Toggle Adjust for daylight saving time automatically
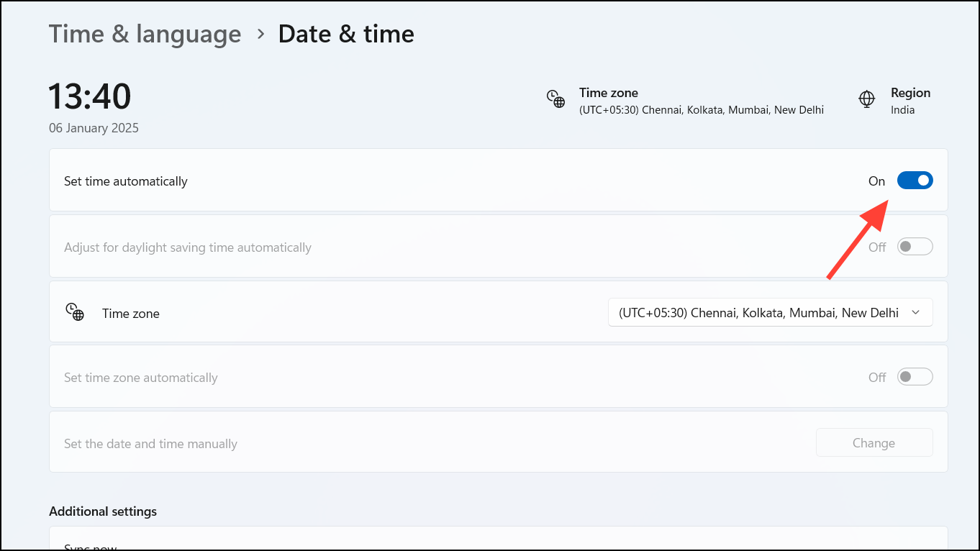980x551 pixels. pos(915,247)
